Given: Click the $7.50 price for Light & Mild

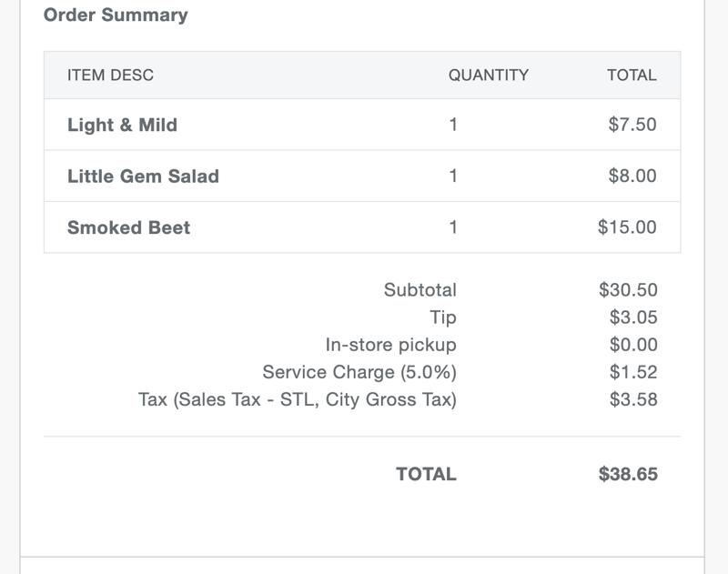Looking at the screenshot, I should [x=632, y=125].
